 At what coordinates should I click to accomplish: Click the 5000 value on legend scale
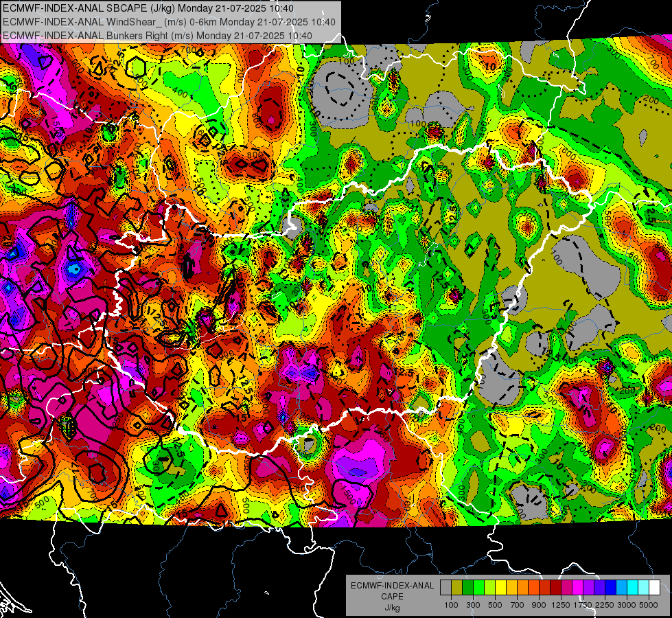(x=649, y=605)
